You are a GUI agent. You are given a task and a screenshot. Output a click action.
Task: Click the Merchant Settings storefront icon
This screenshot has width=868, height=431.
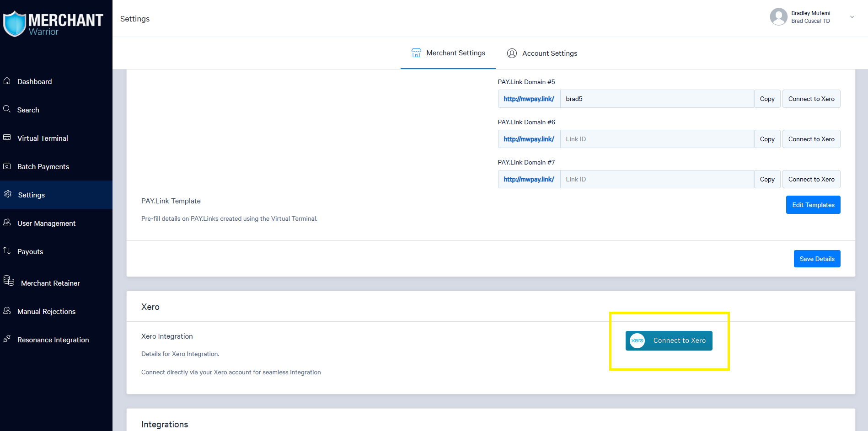tap(416, 53)
